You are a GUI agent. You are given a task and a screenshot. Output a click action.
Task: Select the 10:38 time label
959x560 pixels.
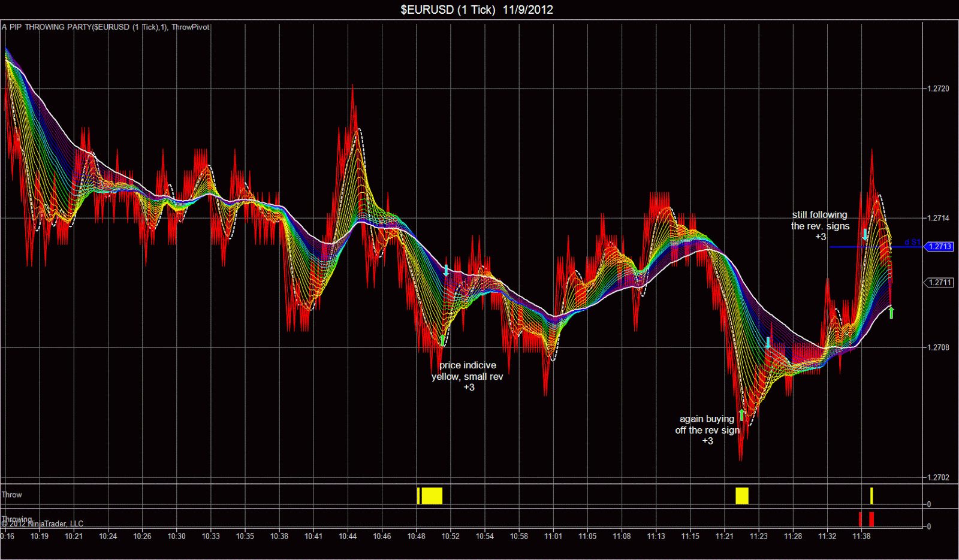[x=279, y=536]
